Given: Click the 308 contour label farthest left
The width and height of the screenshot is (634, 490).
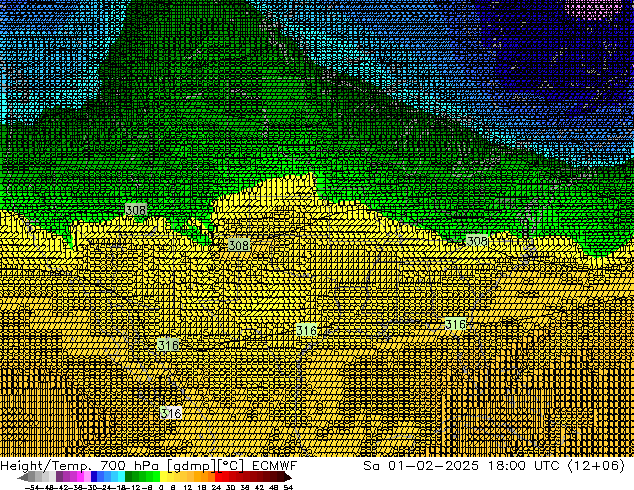Looking at the screenshot, I should click(x=136, y=210).
